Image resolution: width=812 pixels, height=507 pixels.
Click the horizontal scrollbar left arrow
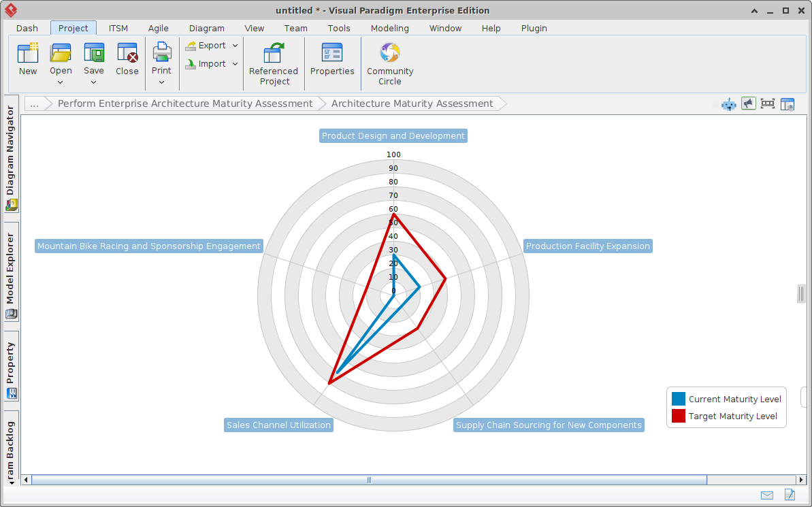(26, 480)
